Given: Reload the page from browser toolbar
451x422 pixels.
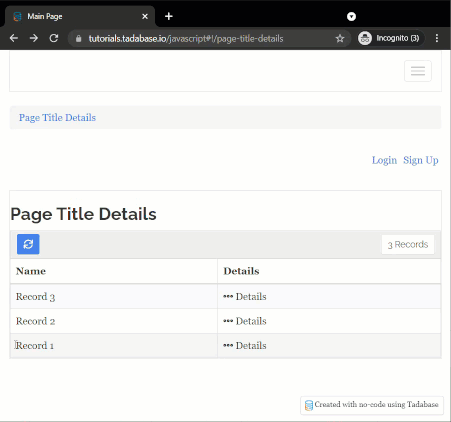Looking at the screenshot, I should [x=54, y=38].
